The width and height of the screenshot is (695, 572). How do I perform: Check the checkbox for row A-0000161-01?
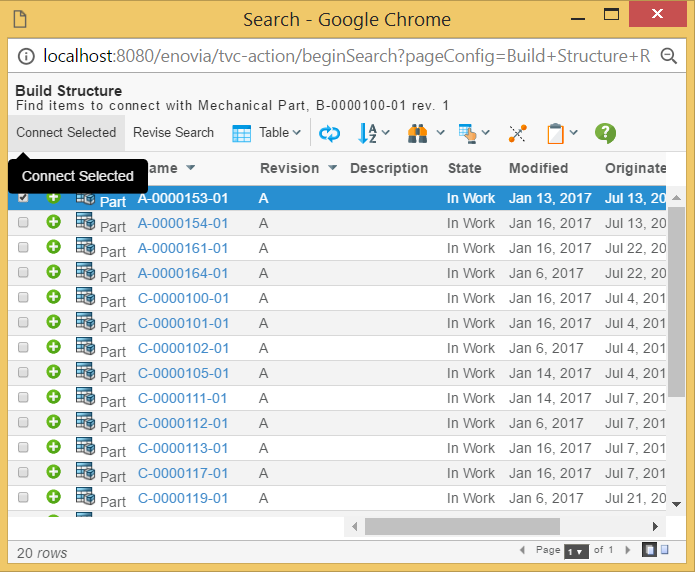pyautogui.click(x=23, y=248)
